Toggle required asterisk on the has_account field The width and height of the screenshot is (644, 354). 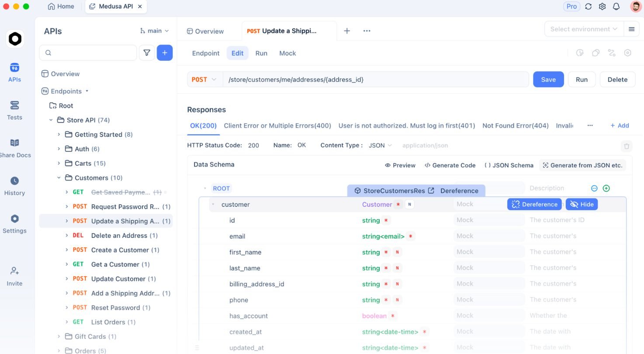pyautogui.click(x=393, y=316)
